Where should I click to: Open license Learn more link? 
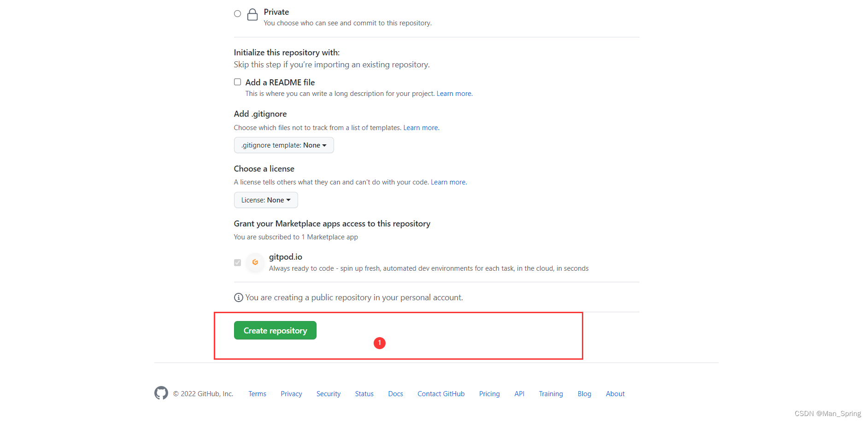[x=448, y=182]
